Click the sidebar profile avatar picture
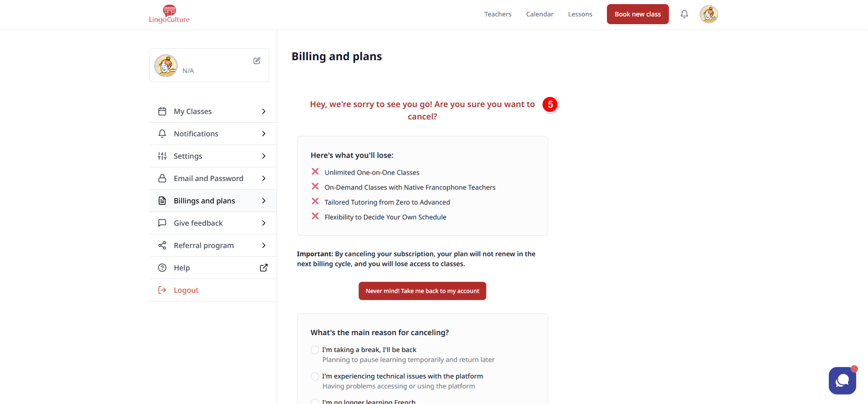The width and height of the screenshot is (868, 404). pos(166,66)
